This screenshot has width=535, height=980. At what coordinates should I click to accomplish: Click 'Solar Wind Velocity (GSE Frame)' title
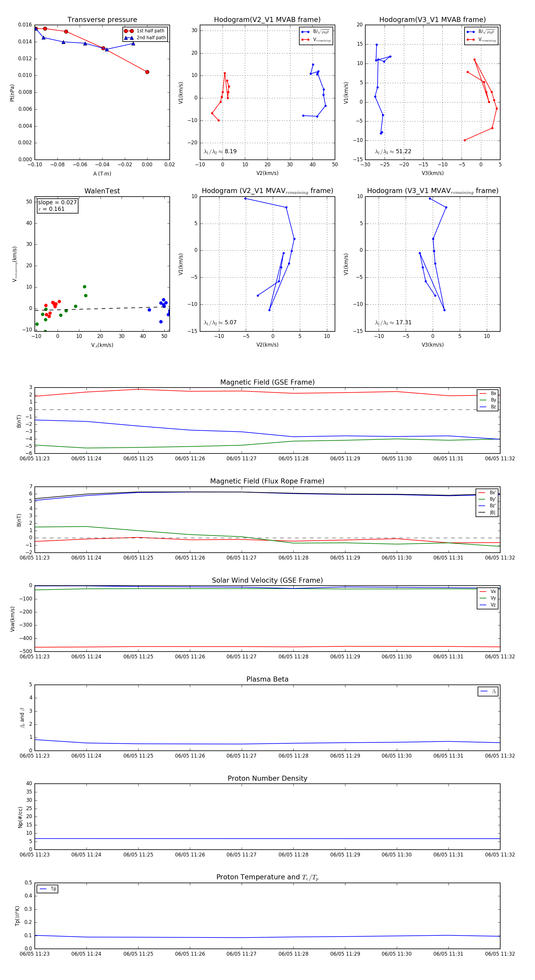pos(267,580)
